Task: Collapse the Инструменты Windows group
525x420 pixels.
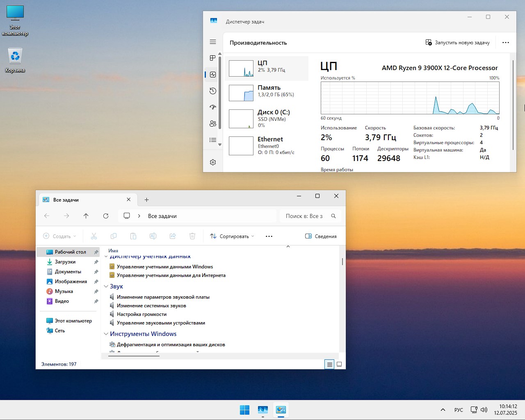Action: tap(106, 334)
